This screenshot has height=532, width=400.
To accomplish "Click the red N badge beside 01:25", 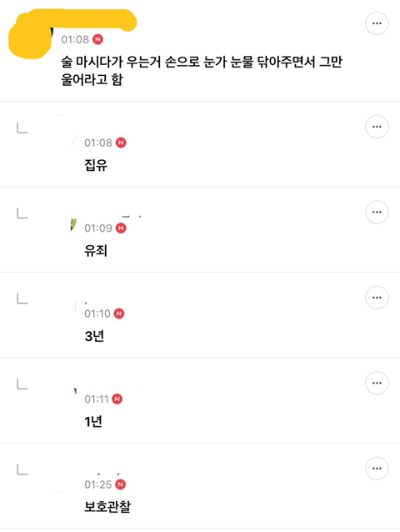I will 121,484.
